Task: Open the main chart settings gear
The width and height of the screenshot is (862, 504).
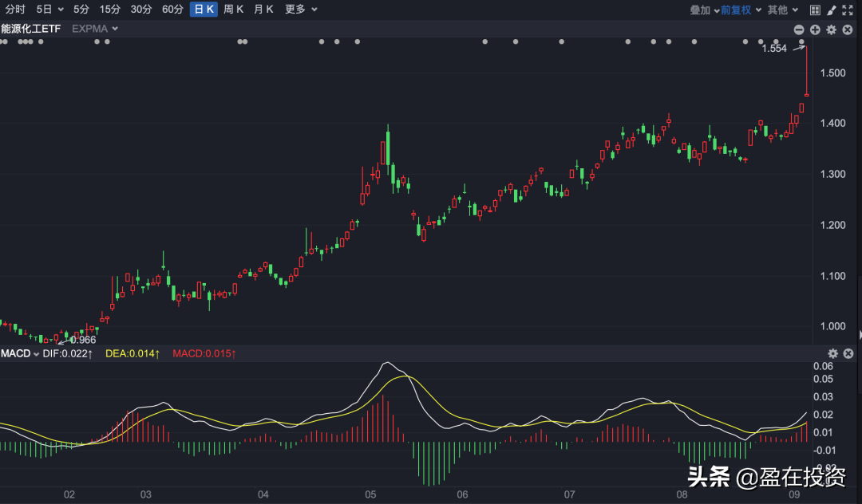Action: point(831,30)
